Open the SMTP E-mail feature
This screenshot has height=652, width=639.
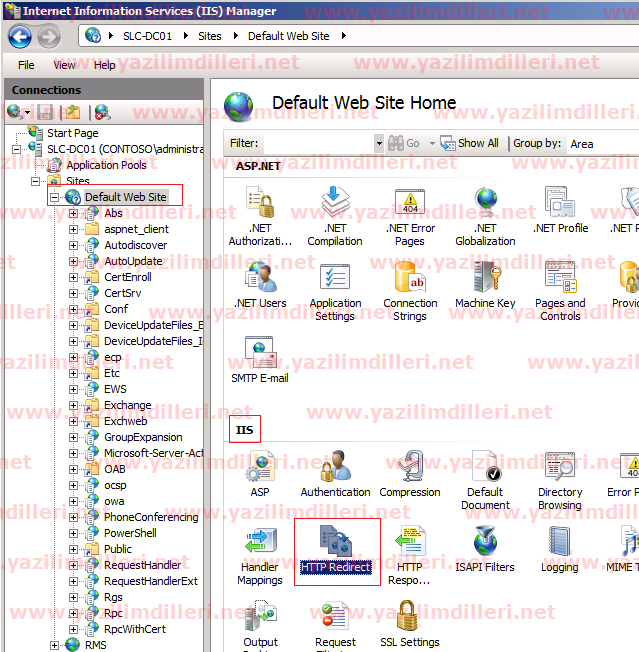pyautogui.click(x=260, y=360)
